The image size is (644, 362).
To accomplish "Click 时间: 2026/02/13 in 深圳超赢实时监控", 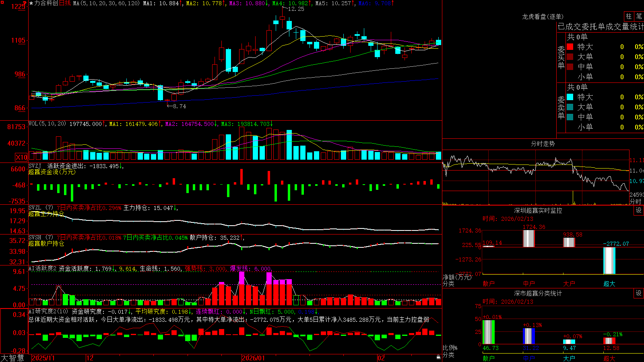I will 508,219.
